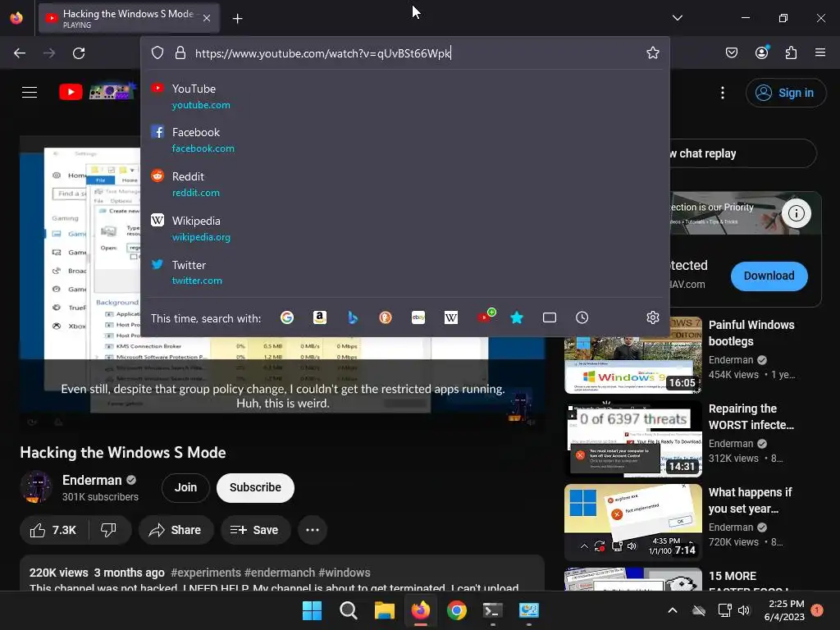This screenshot has width=840, height=630.
Task: Search this time with Wikipedia
Action: [451, 317]
